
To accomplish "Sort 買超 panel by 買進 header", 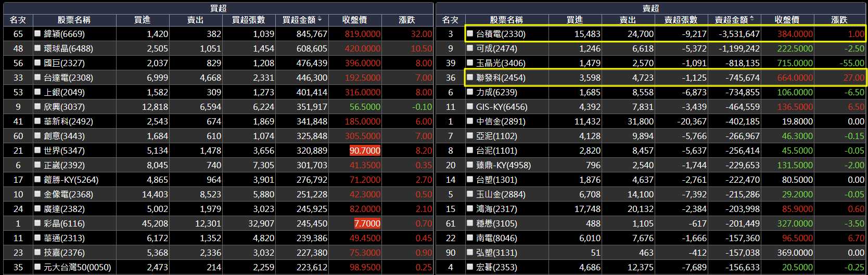I will (x=142, y=20).
